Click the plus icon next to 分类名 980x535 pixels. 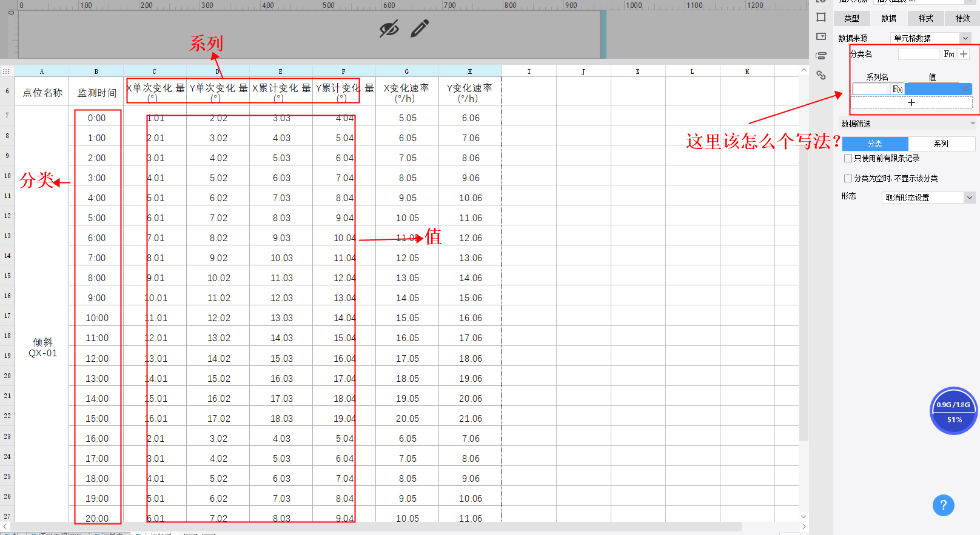(964, 54)
